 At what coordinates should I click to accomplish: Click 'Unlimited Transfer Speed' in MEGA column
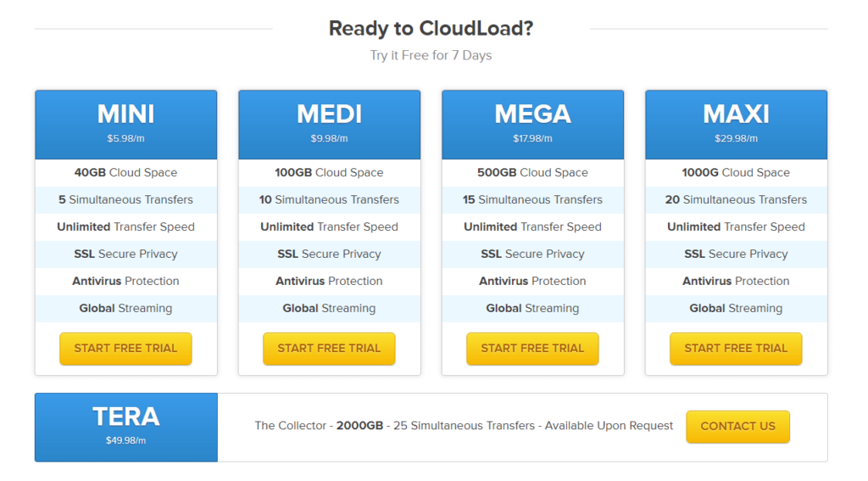pos(532,227)
